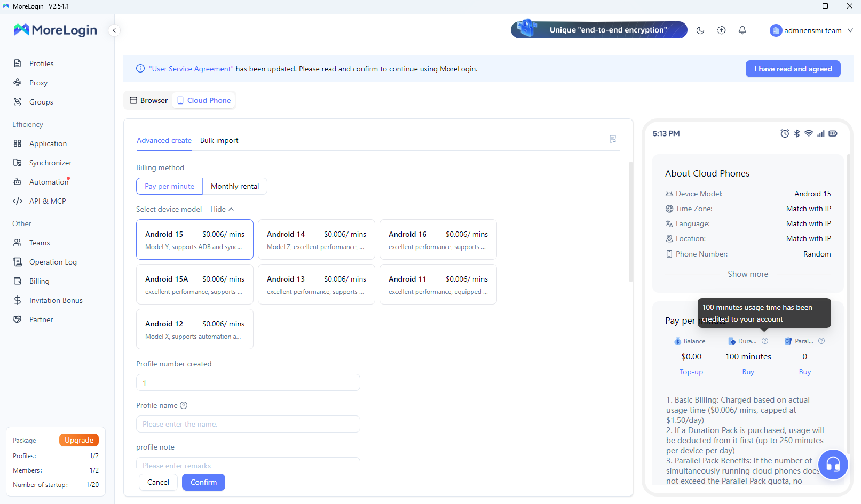This screenshot has width=861, height=504.
Task: Click the document icon right of Bulk import
Action: 613,139
